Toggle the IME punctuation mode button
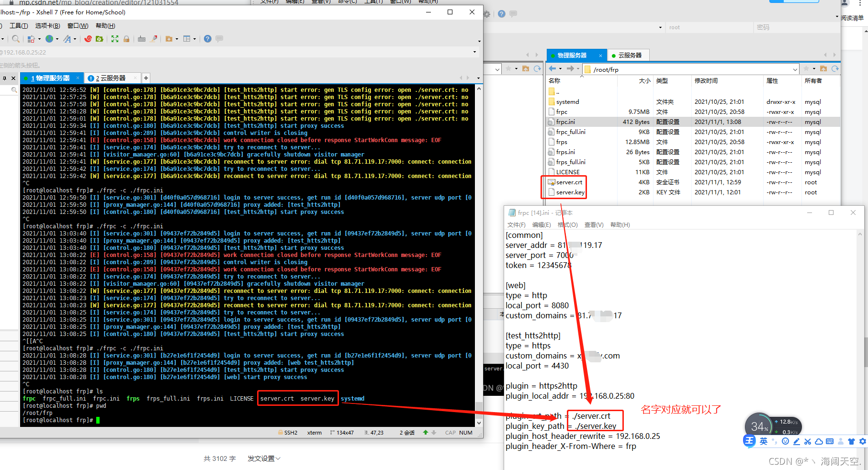The height and width of the screenshot is (470, 868). coord(774,441)
